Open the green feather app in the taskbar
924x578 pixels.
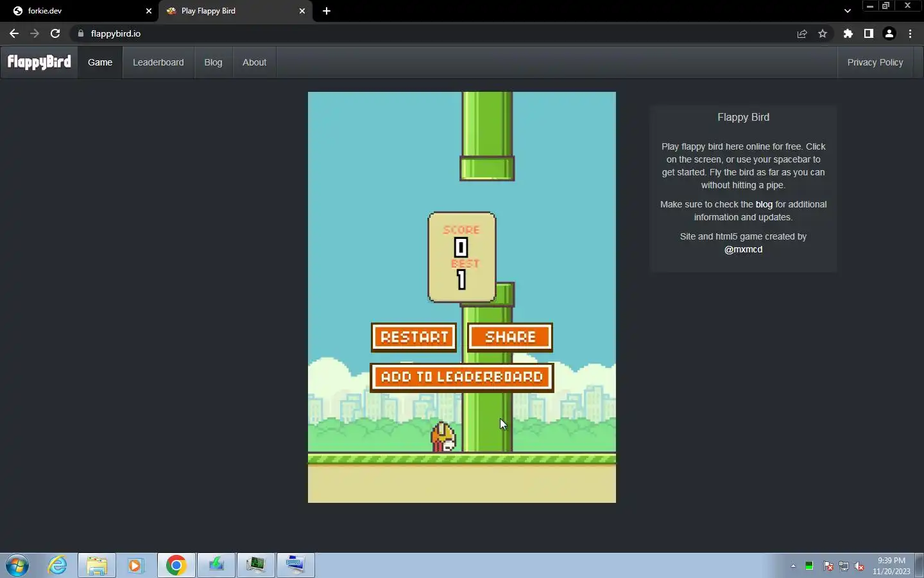coord(216,566)
